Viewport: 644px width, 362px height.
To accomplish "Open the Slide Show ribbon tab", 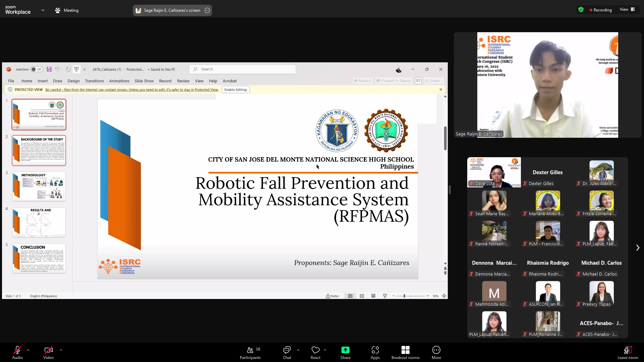I will [144, 81].
